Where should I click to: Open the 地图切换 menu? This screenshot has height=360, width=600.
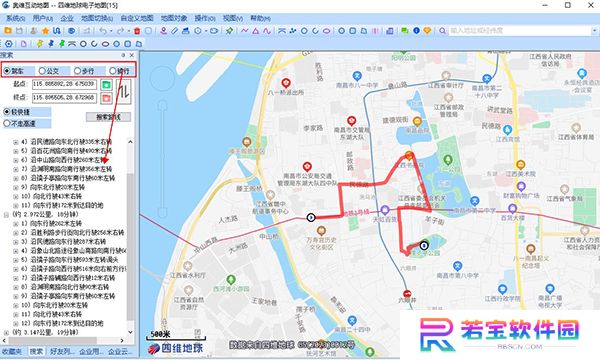coord(97,18)
